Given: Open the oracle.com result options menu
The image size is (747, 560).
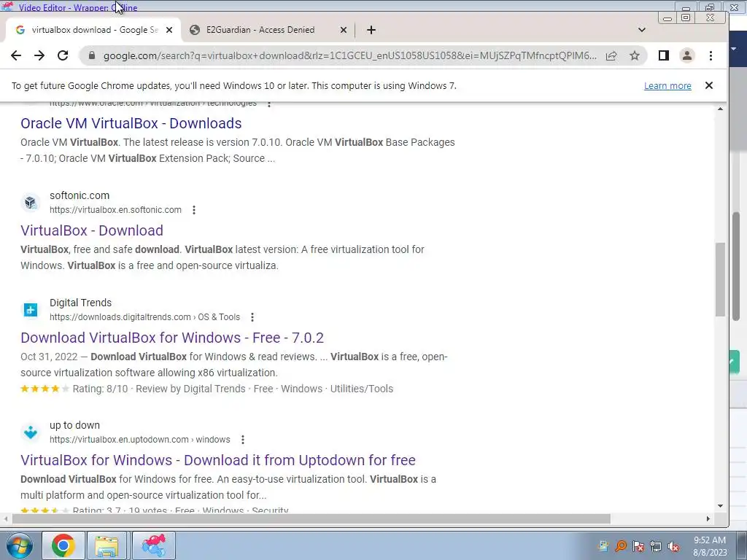Looking at the screenshot, I should (x=269, y=104).
